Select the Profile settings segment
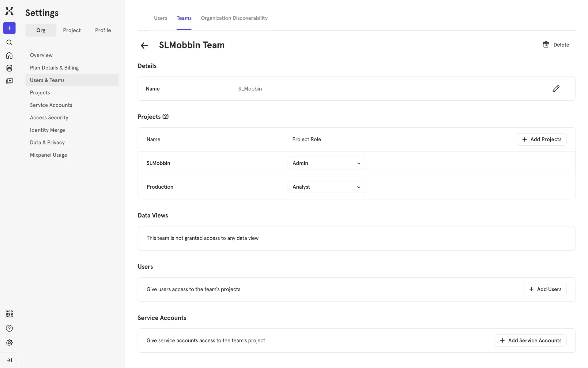 coord(103,30)
